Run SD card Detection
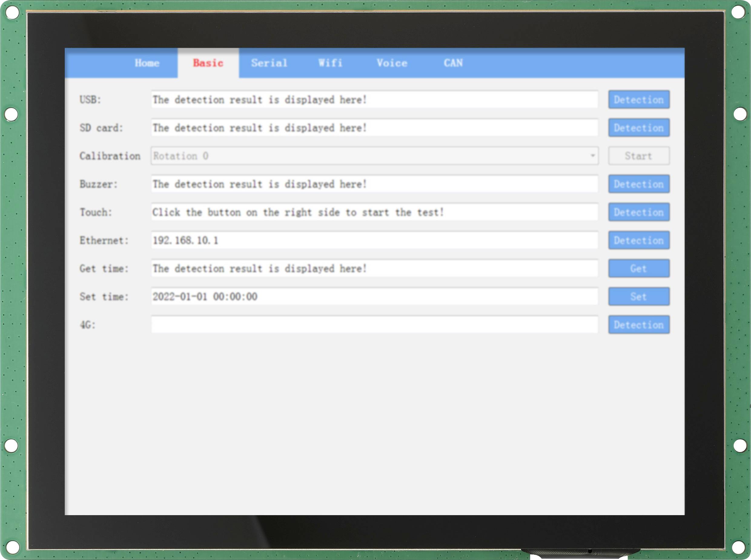 point(638,128)
